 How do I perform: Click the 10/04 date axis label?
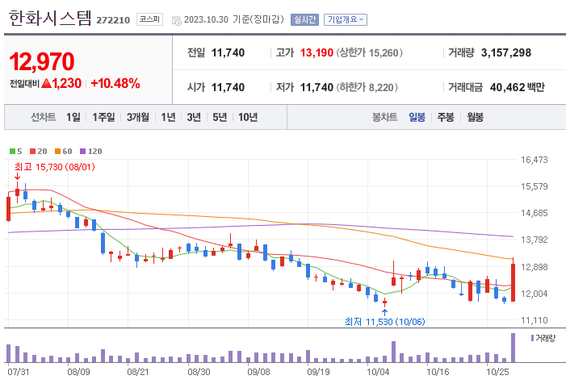click(x=378, y=372)
